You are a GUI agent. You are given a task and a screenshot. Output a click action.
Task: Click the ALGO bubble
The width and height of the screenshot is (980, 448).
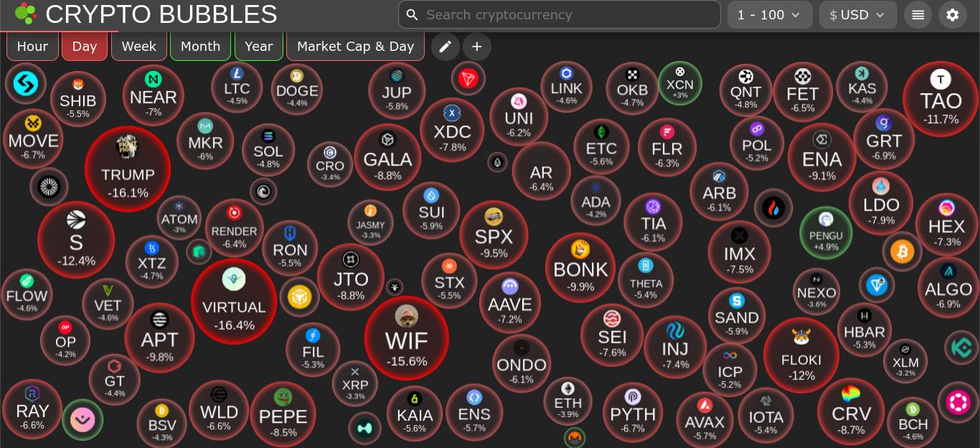948,287
